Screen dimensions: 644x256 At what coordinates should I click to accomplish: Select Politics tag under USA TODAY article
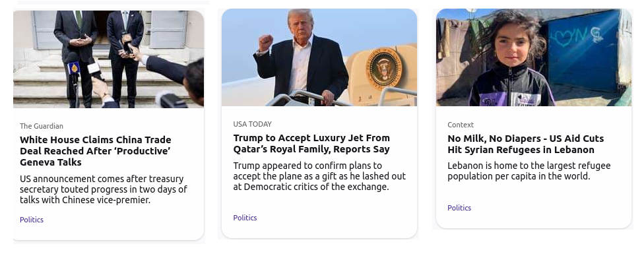point(245,218)
